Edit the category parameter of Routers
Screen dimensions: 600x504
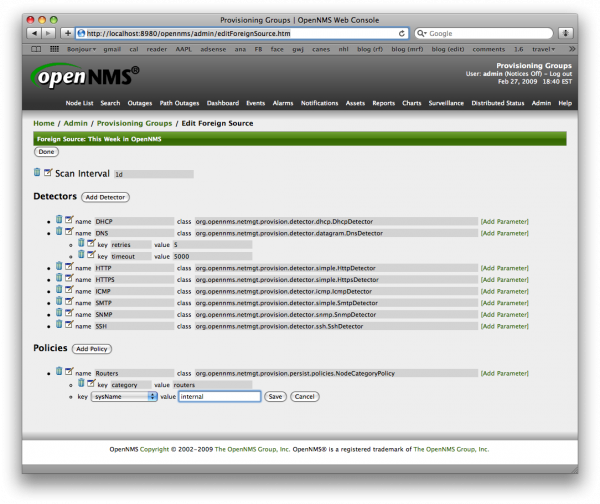[x=91, y=383]
